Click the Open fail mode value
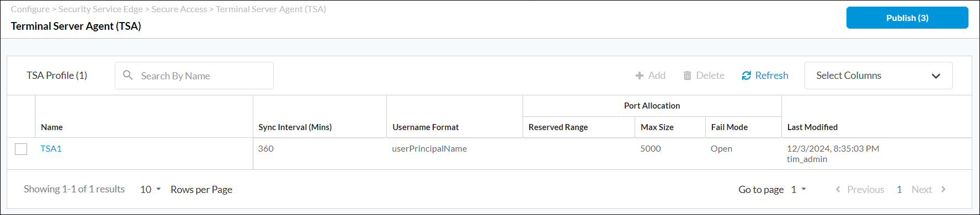 point(721,149)
